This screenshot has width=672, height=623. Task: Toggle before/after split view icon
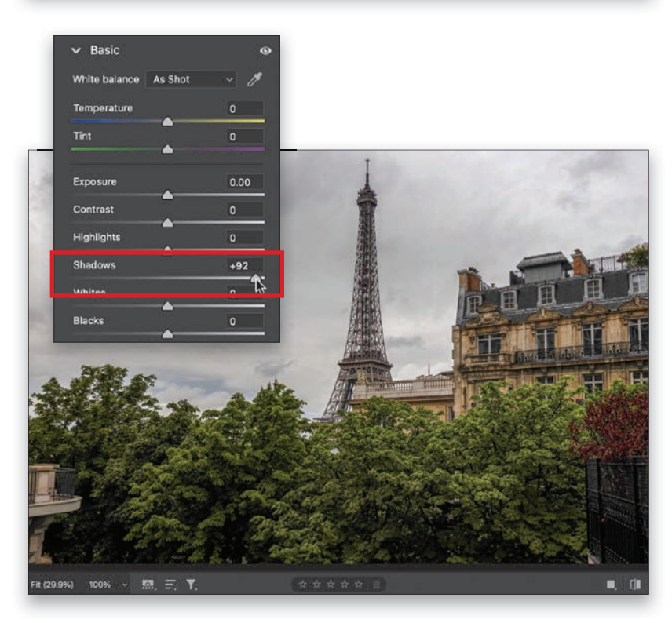click(x=634, y=585)
